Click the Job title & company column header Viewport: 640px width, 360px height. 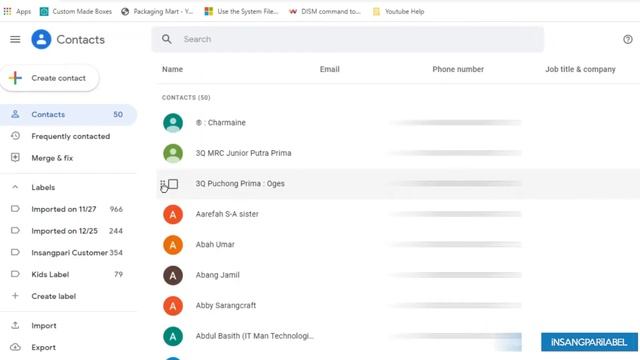pos(580,69)
